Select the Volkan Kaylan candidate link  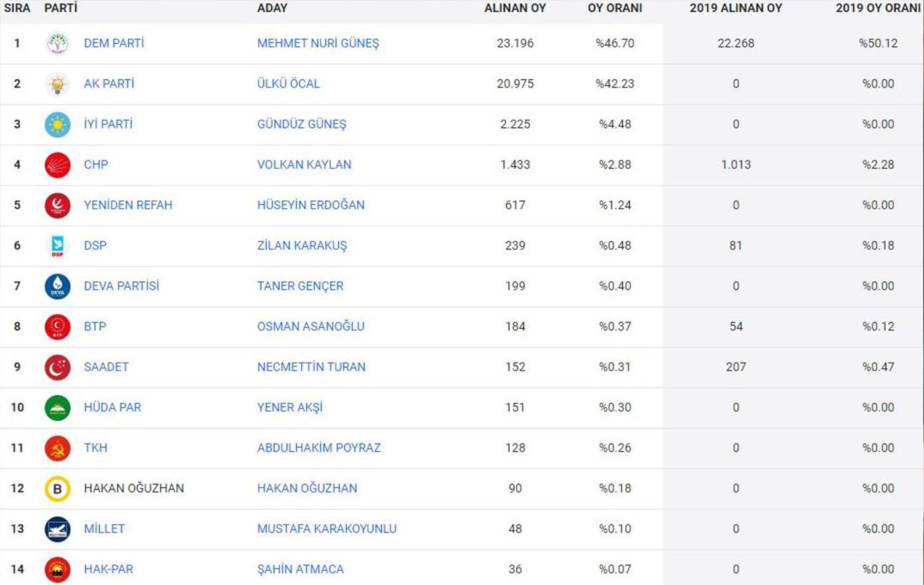304,165
